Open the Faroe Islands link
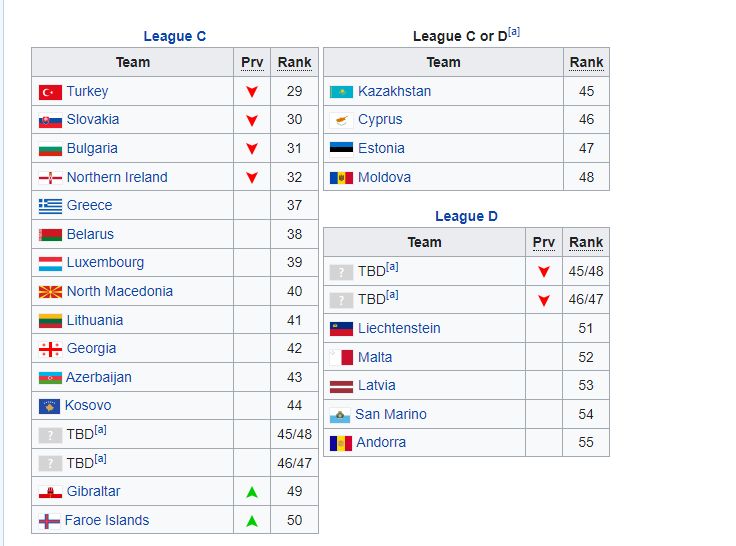 [107, 520]
